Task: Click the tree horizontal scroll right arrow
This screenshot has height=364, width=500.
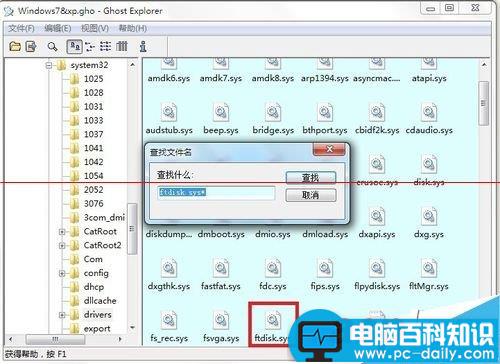Action: (120, 340)
